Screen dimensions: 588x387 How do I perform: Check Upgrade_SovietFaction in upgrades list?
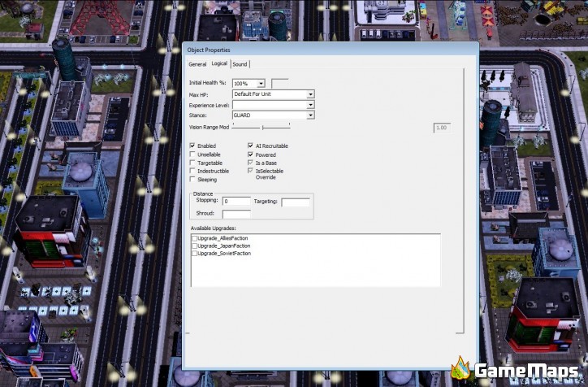tap(195, 254)
